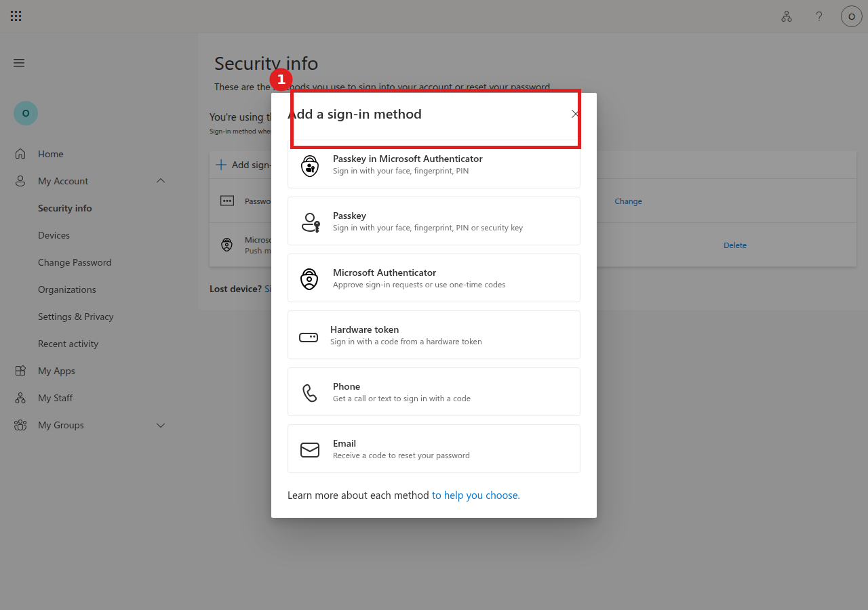
Task: Click the Email envelope icon
Action: [x=310, y=449]
